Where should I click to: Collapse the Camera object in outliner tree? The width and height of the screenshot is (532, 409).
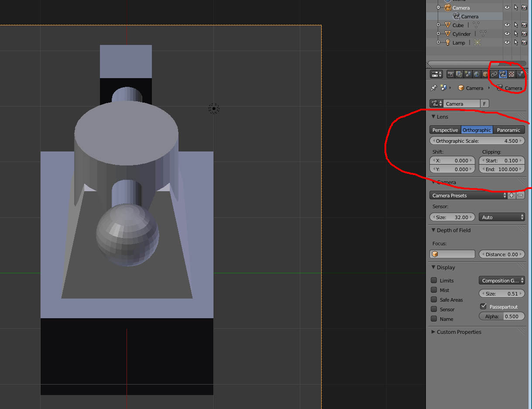pos(439,8)
